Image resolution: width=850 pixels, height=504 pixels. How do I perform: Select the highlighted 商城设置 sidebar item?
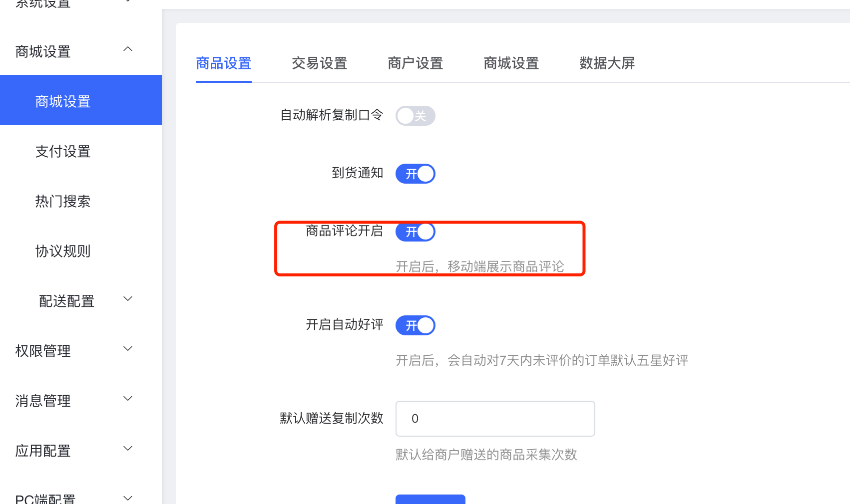click(x=81, y=100)
